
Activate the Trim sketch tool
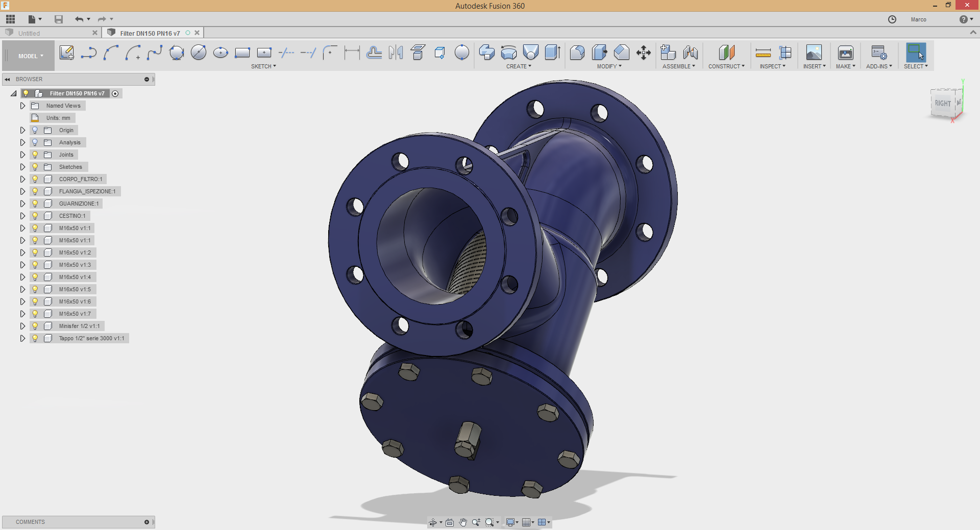[x=286, y=53]
